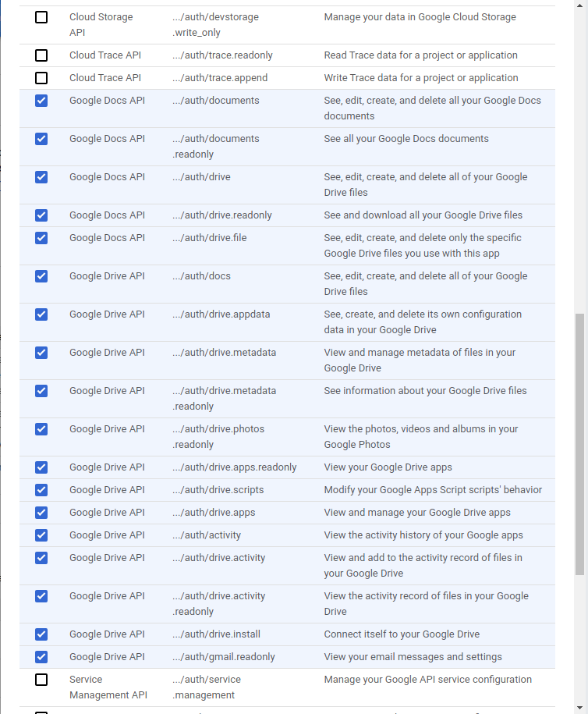Deselect the .../auth/activity scope checkbox
The width and height of the screenshot is (588, 714).
41,535
